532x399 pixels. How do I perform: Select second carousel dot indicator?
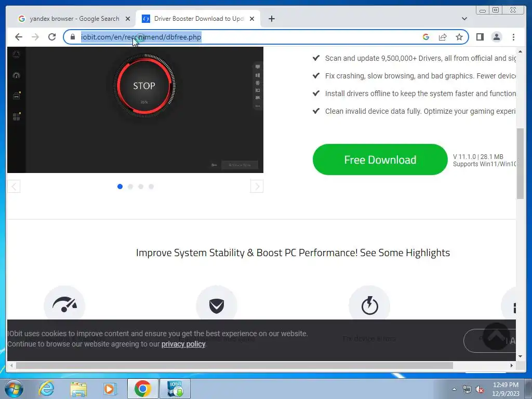pos(130,187)
